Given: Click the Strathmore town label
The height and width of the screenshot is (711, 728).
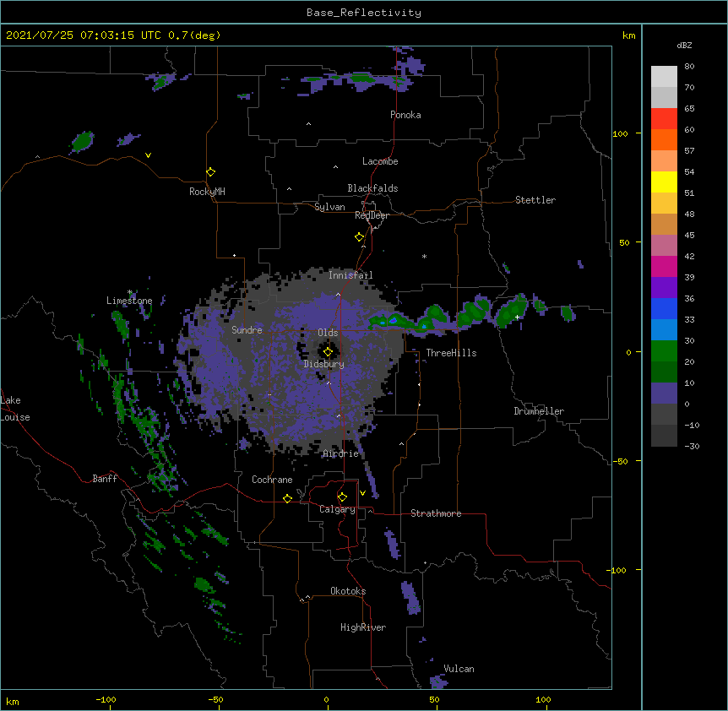Looking at the screenshot, I should [x=436, y=513].
